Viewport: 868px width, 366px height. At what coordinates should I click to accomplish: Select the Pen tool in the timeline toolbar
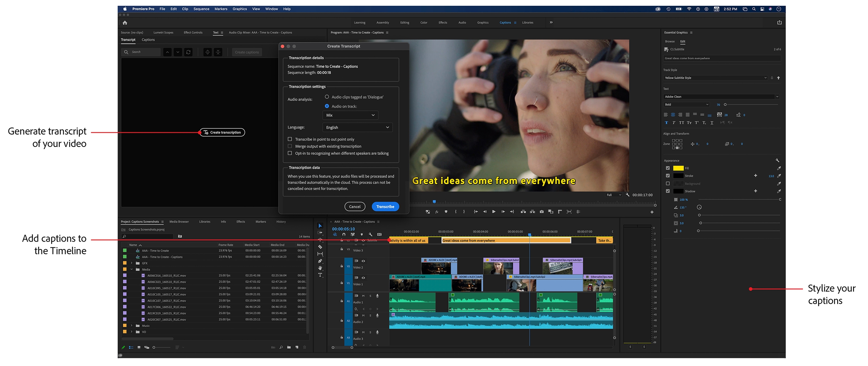320,261
